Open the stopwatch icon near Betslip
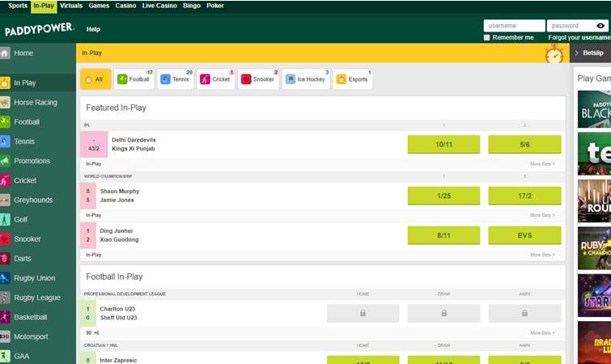Viewport: 611px width, 364px height. [554, 54]
